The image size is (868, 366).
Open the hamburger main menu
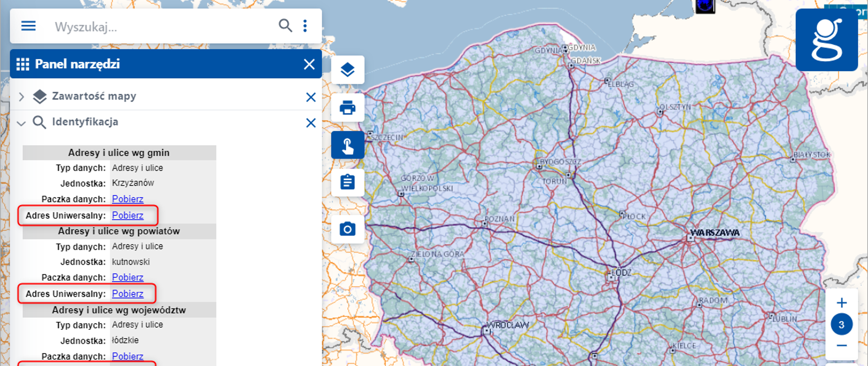tap(28, 26)
